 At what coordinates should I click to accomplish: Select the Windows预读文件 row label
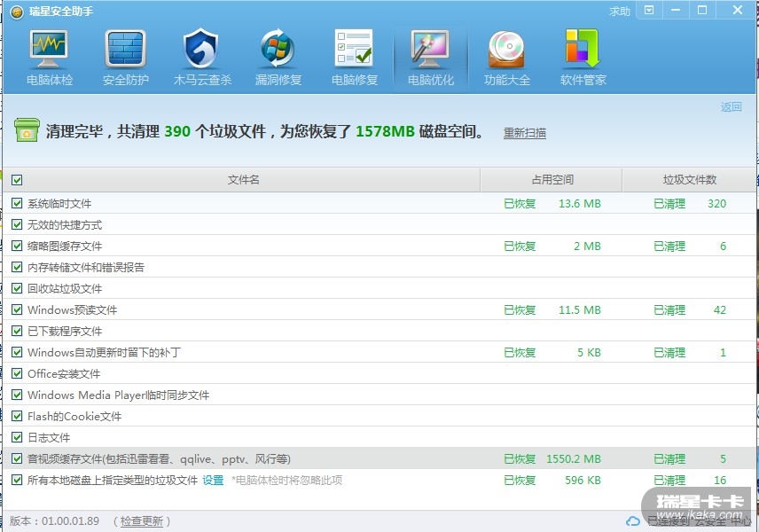72,309
